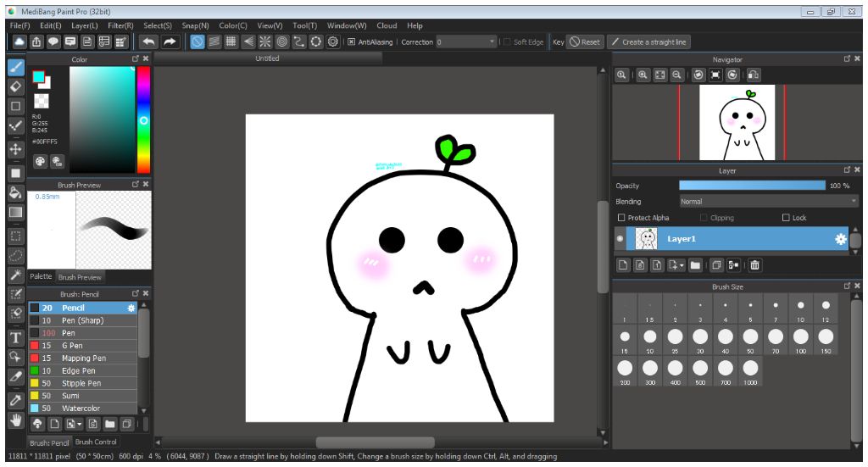The width and height of the screenshot is (868, 467).
Task: Select the Magic Wand tool
Action: [x=15, y=275]
